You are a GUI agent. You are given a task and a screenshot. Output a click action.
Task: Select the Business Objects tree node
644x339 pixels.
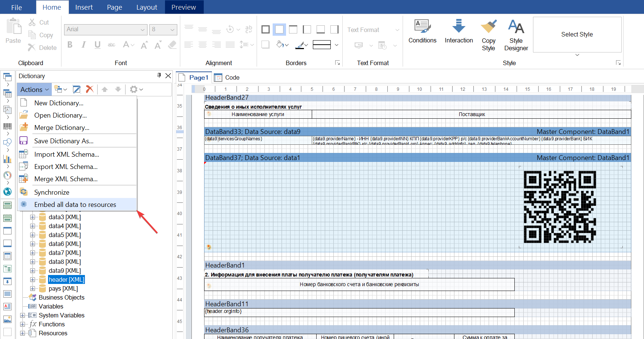61,297
